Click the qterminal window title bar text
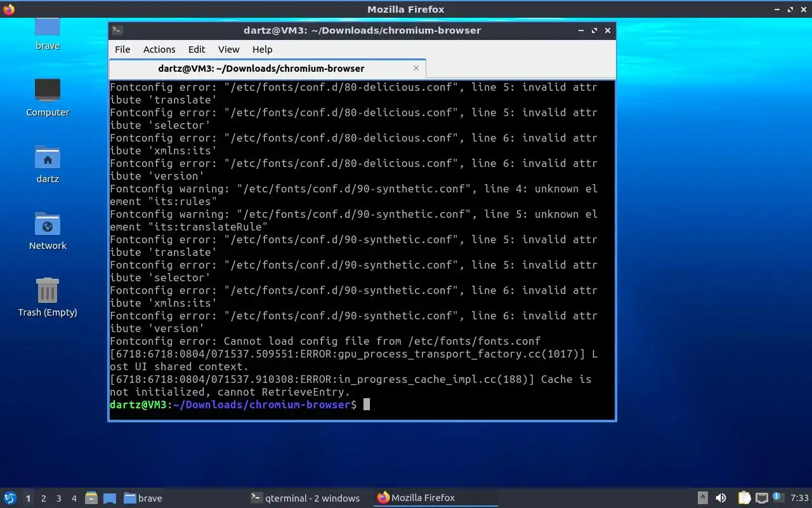The image size is (812, 508). coord(362,30)
